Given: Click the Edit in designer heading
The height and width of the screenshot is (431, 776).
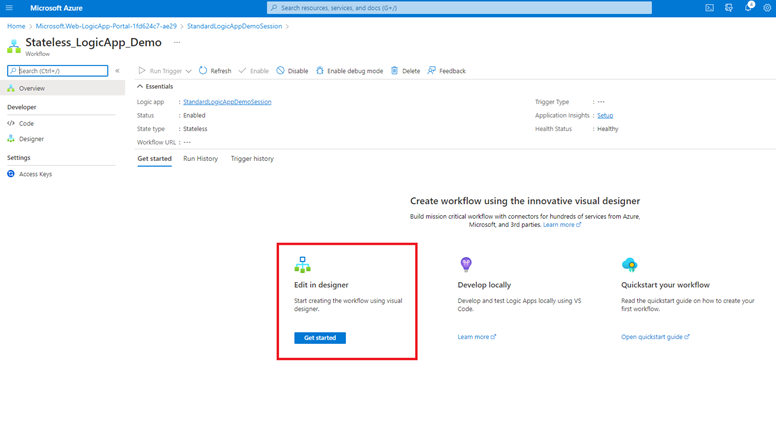Looking at the screenshot, I should [321, 285].
